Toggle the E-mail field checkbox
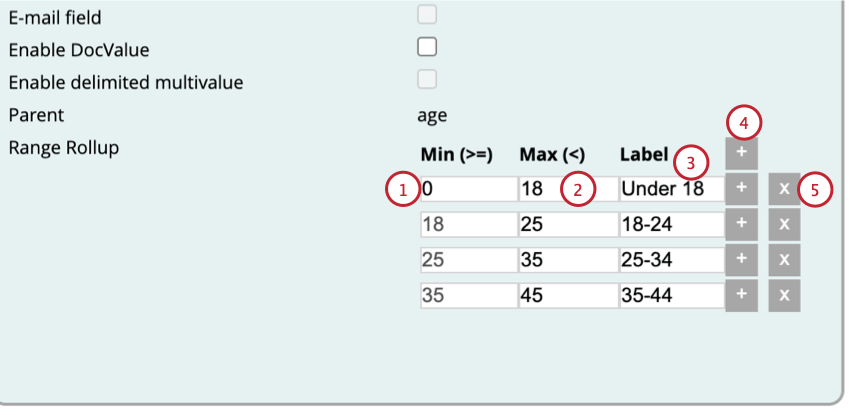The image size is (850, 415). pyautogui.click(x=427, y=15)
